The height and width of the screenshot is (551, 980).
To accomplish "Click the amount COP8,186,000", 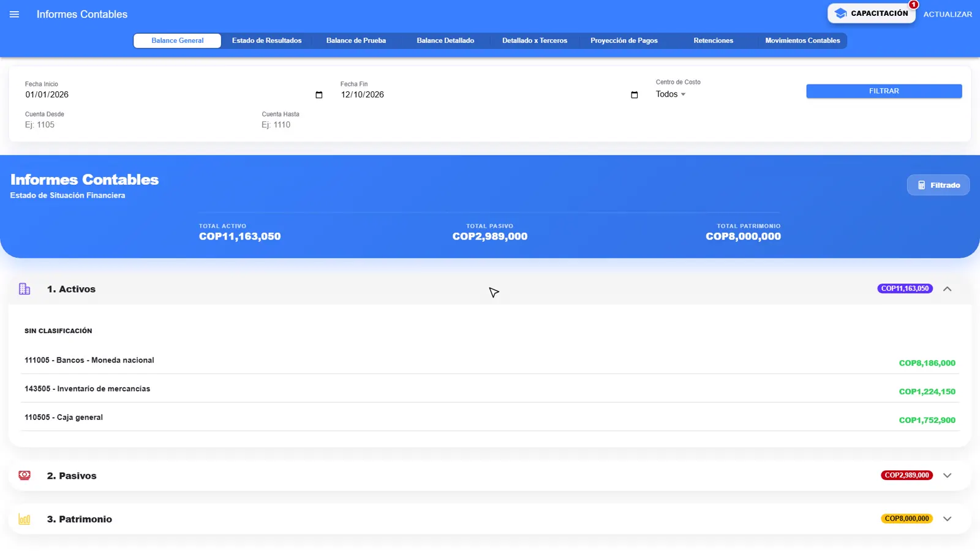I will [x=927, y=363].
